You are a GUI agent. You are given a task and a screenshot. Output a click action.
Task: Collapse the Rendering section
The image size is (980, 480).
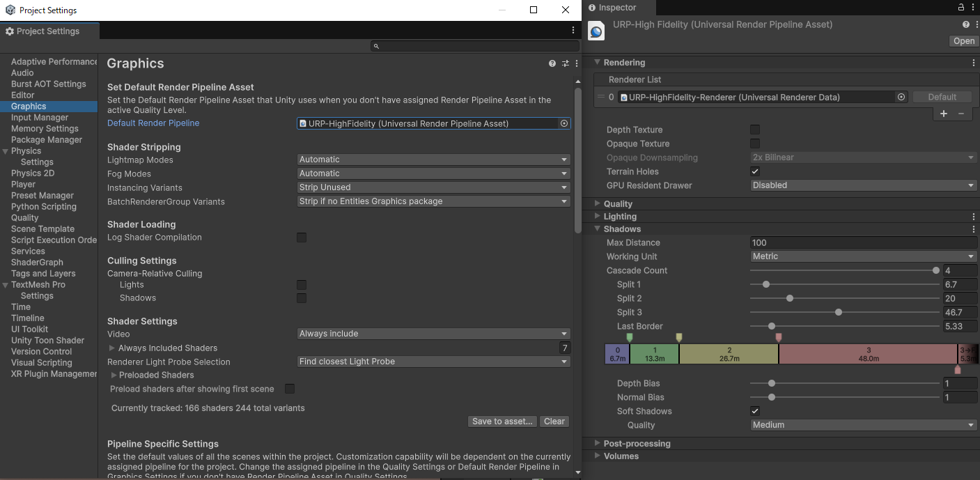[x=598, y=63]
